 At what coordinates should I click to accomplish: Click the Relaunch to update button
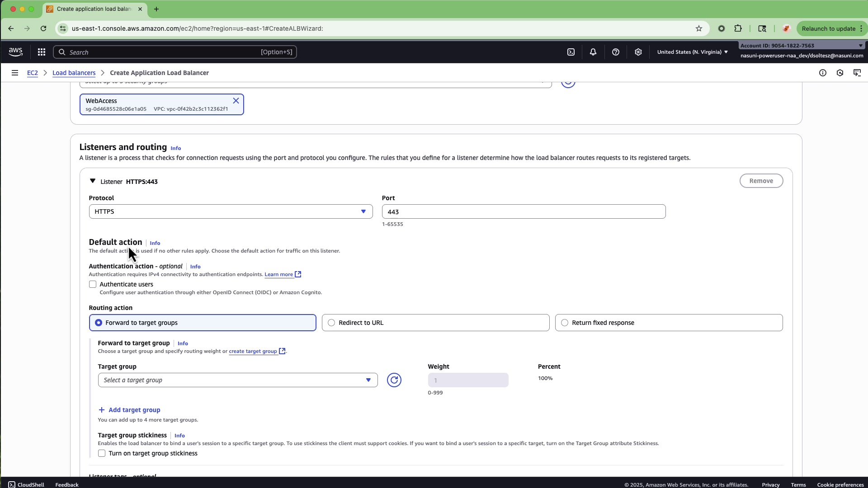829,28
